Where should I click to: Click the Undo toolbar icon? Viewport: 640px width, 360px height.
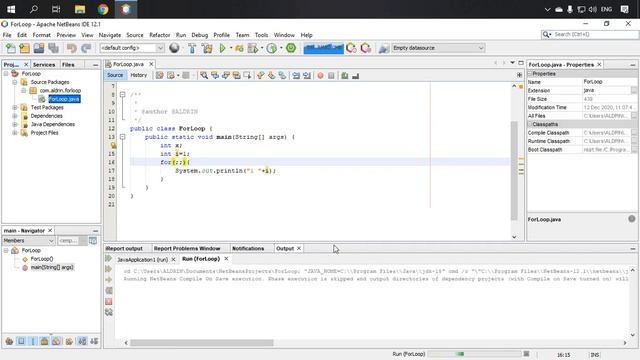pyautogui.click(x=72, y=48)
